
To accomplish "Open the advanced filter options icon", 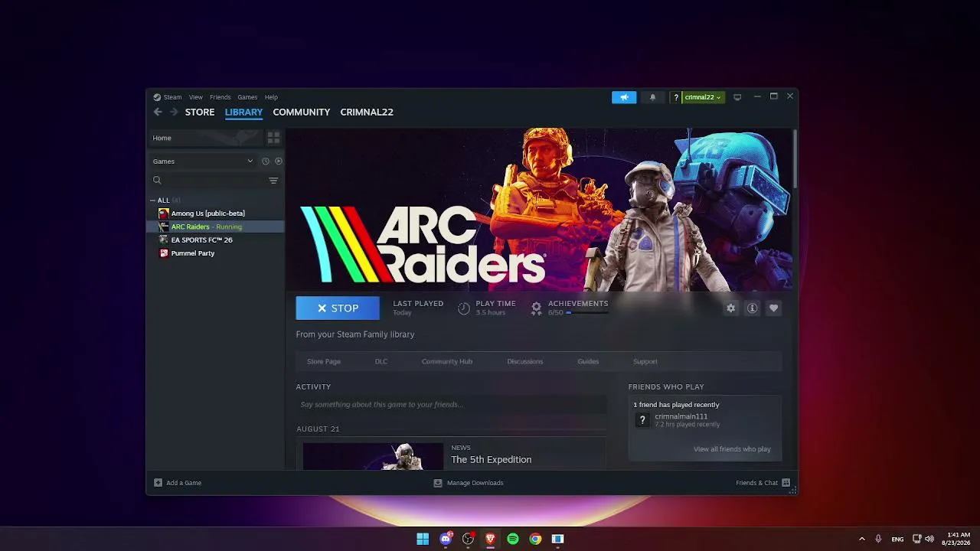I will click(273, 181).
